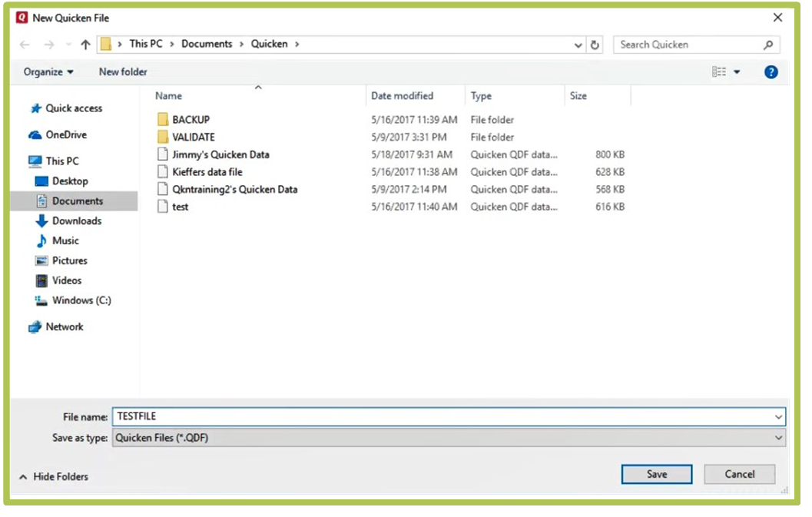Viewport: 812px width, 517px height.
Task: Select the BACKUP folder icon
Action: [162, 120]
